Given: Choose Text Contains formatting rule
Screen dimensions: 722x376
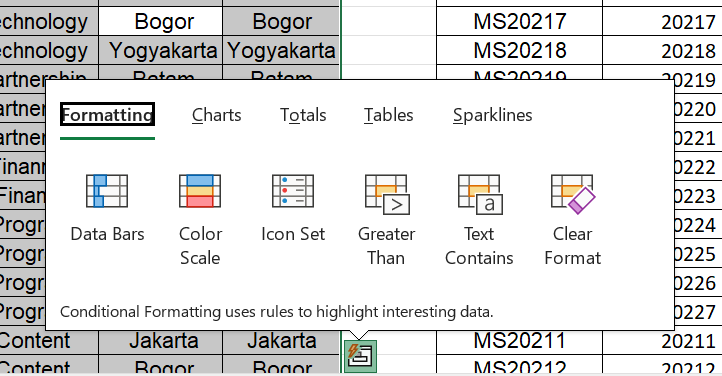Looking at the screenshot, I should coord(479,220).
